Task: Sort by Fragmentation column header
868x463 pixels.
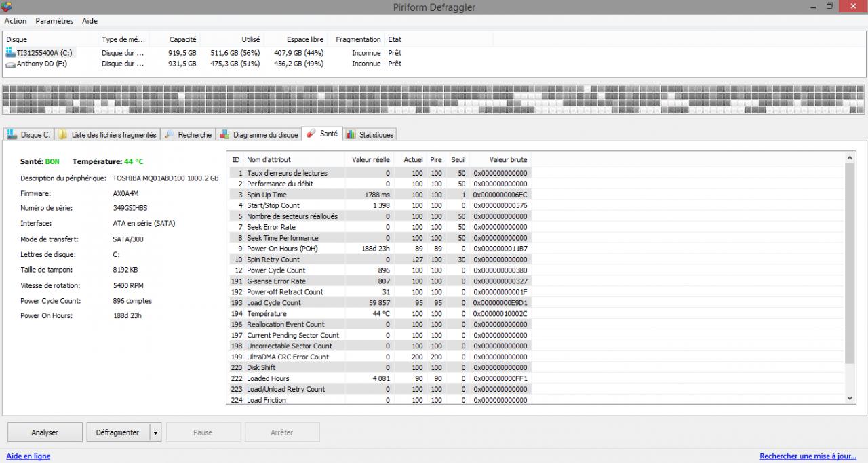Action: [x=357, y=39]
